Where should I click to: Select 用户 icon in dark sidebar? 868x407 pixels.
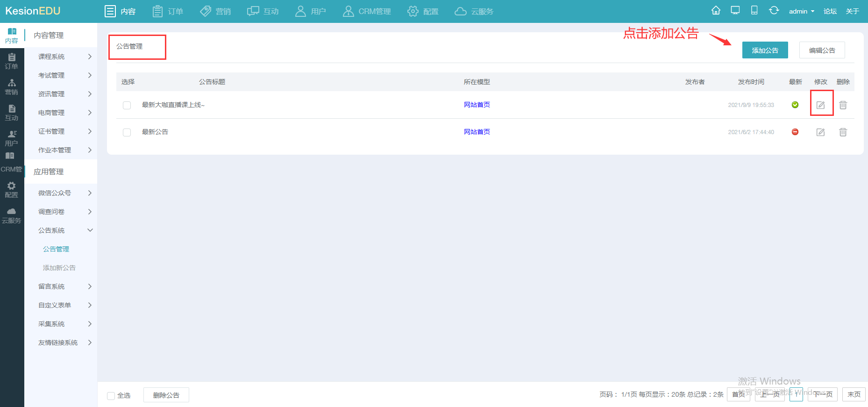coord(12,138)
